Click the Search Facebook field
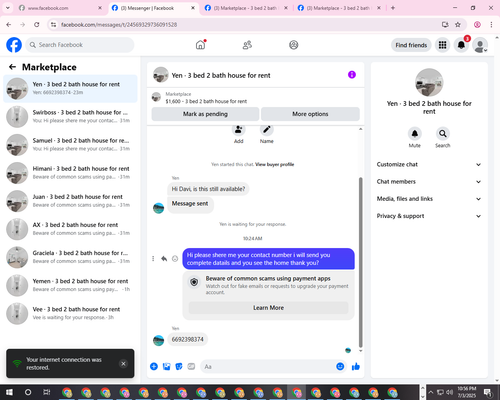This screenshot has height=400, width=500. pos(80,45)
